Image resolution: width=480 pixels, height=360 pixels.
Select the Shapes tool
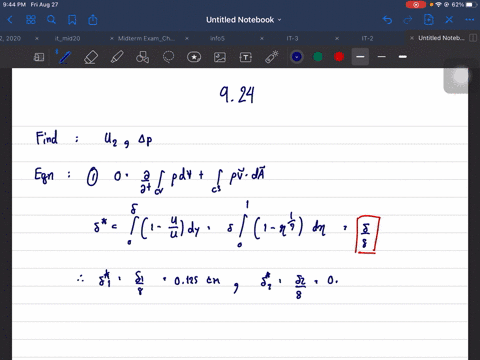coord(142,57)
